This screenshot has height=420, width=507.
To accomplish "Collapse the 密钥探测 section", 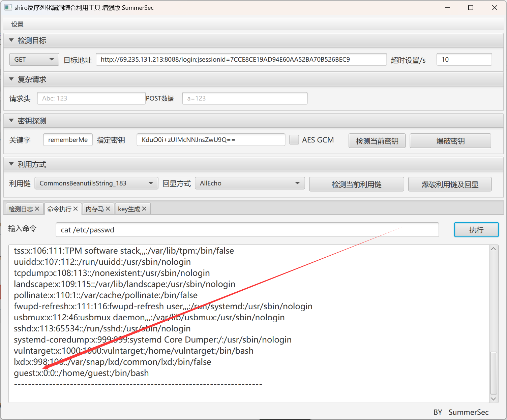I will [11, 121].
